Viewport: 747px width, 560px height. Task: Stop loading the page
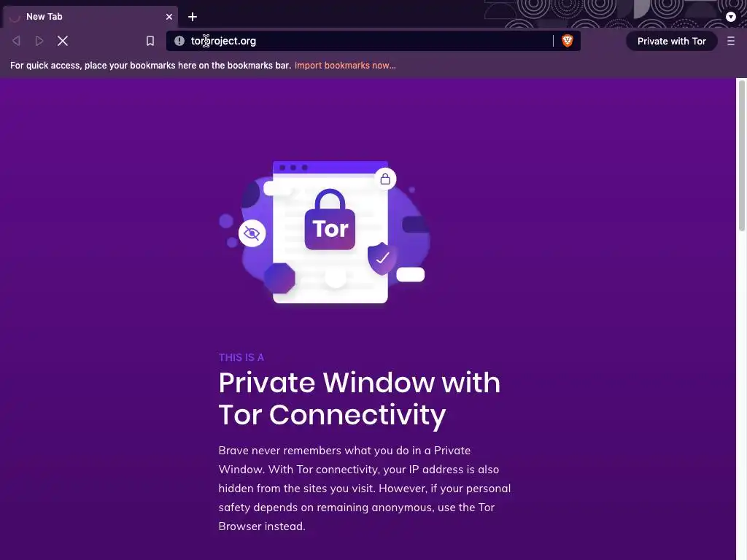tap(63, 41)
